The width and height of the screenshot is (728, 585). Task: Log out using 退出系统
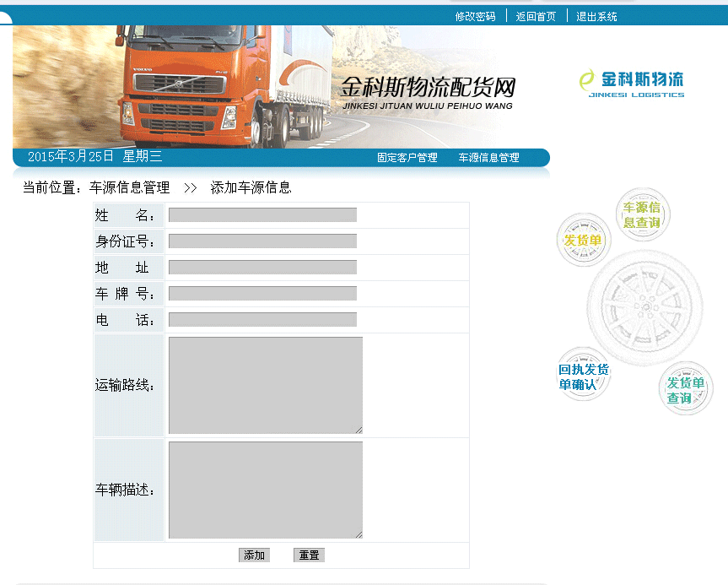pos(595,15)
